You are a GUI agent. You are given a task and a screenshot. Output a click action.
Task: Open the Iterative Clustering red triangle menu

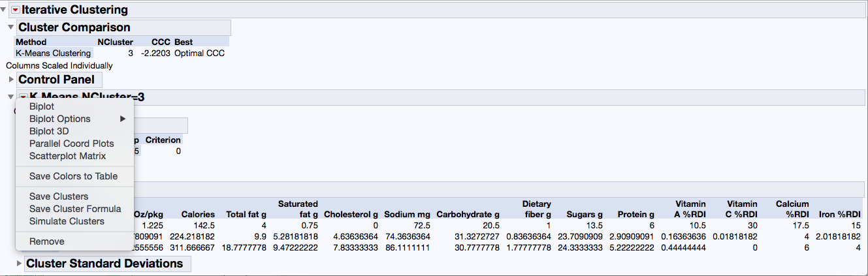point(16,10)
